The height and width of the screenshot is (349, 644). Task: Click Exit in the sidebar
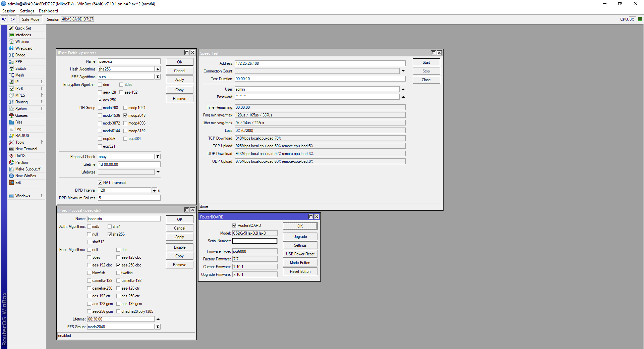(18, 183)
